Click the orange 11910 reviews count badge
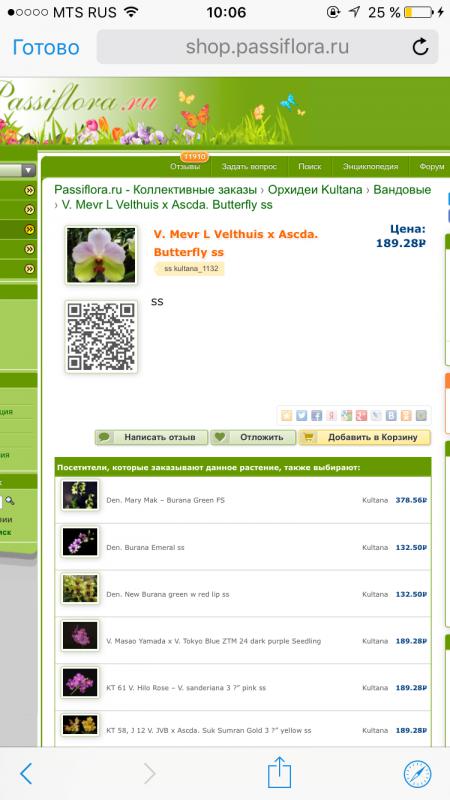 tap(194, 157)
